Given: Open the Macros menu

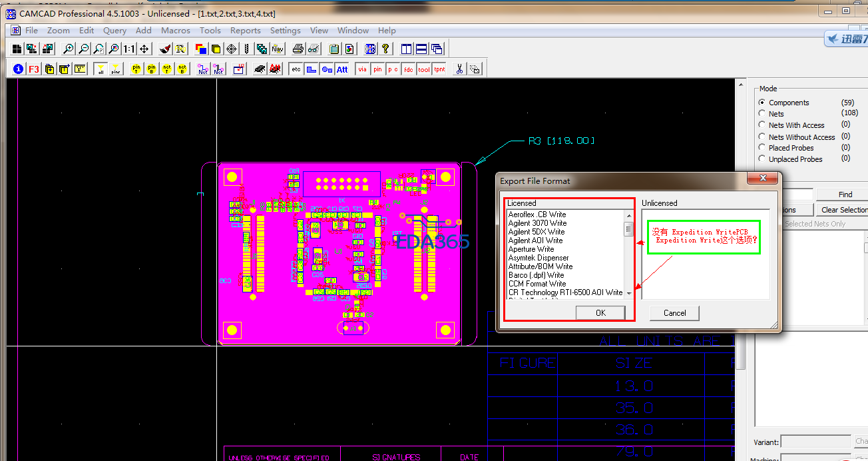Looking at the screenshot, I should coord(175,30).
